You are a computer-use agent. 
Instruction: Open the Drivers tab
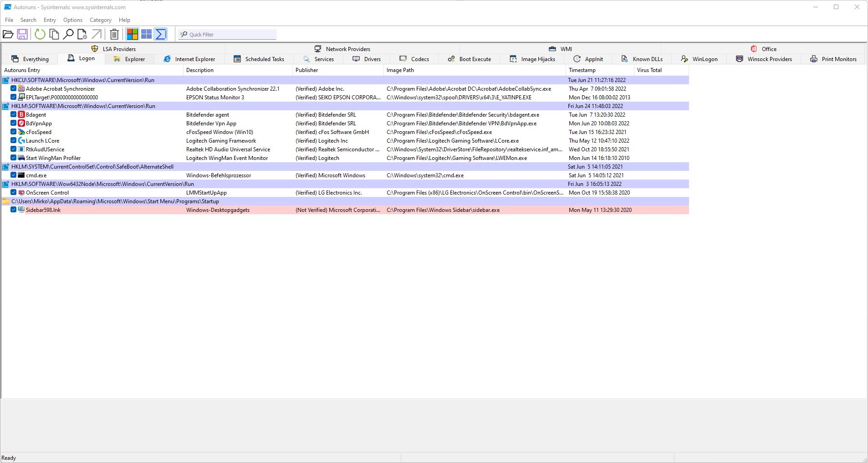367,59
